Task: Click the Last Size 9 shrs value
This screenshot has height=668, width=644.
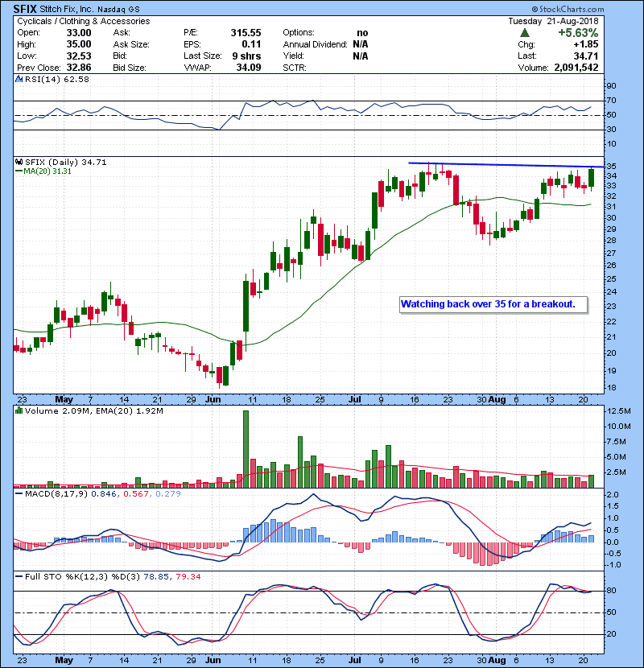Action: point(246,56)
